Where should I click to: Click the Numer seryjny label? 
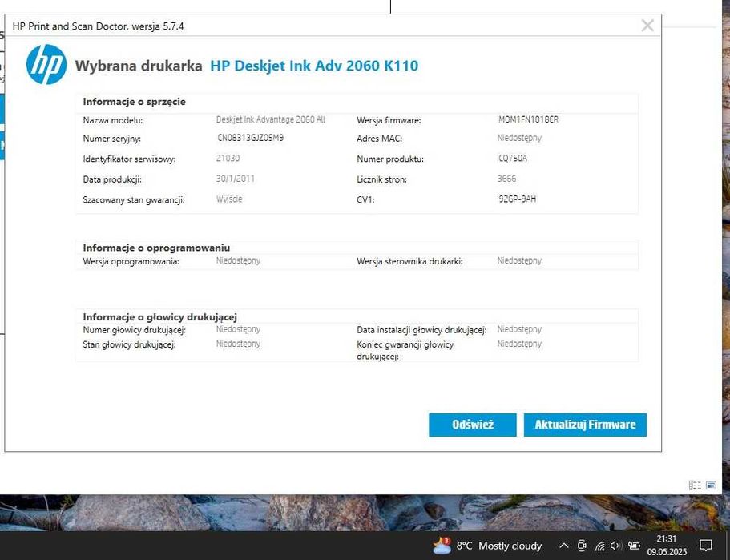111,139
